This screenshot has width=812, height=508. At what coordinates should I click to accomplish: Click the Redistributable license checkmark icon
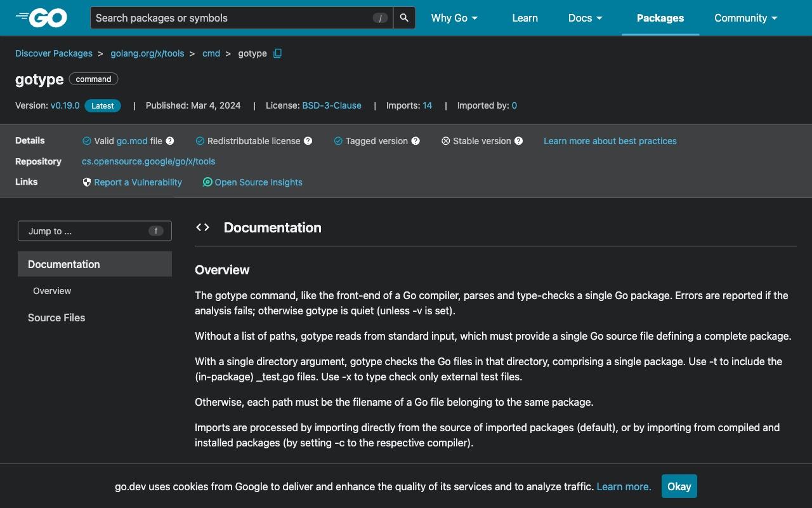coord(200,141)
